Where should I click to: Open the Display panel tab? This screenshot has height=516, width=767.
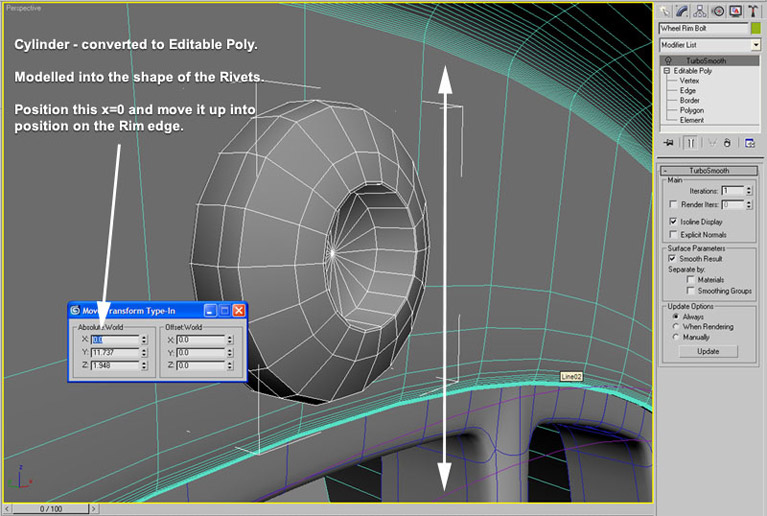pyautogui.click(x=735, y=11)
